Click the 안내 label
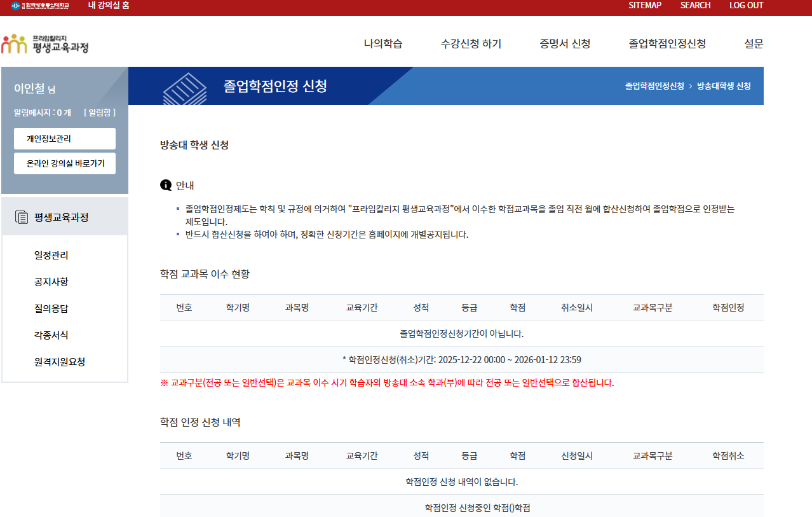This screenshot has height=517, width=812. click(x=185, y=186)
